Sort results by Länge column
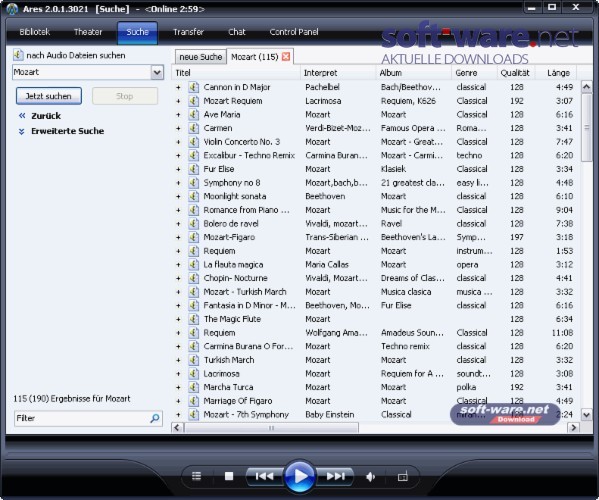 click(555, 73)
